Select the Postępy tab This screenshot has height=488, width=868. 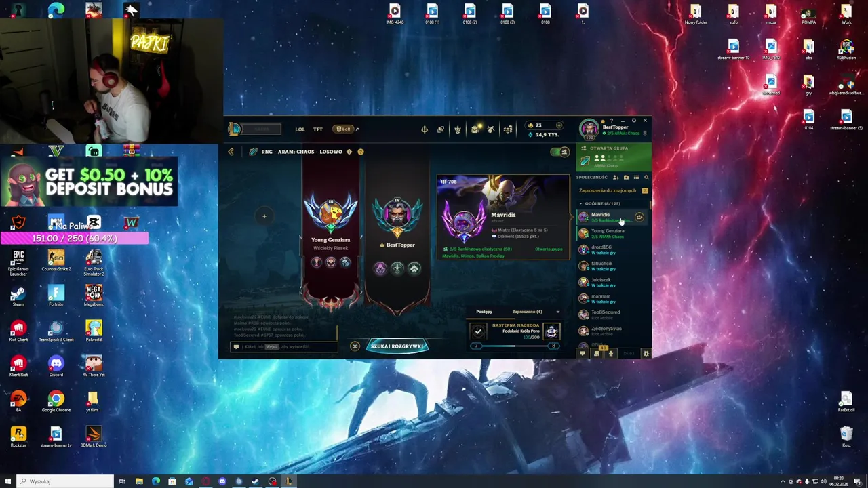[x=484, y=312]
